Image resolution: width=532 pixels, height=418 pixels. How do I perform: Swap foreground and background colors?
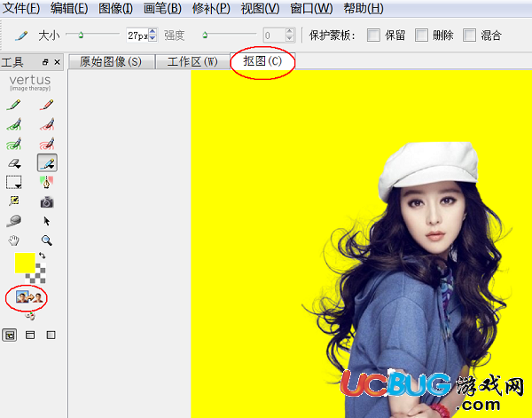(42, 256)
